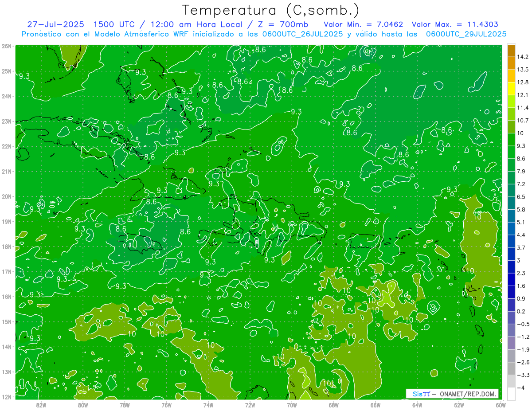Screen dimensions: 532x411
Task: Click the "18N" latitude axis label
Action: click(6, 247)
